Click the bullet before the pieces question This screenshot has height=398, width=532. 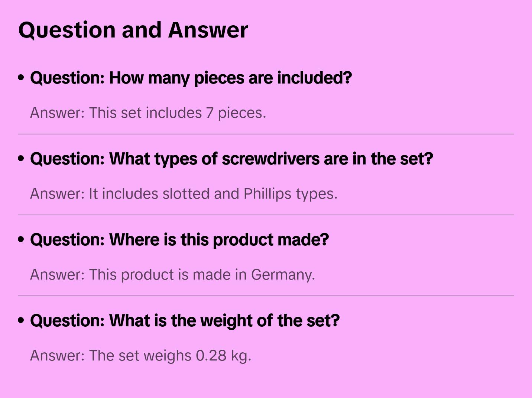[x=21, y=78]
